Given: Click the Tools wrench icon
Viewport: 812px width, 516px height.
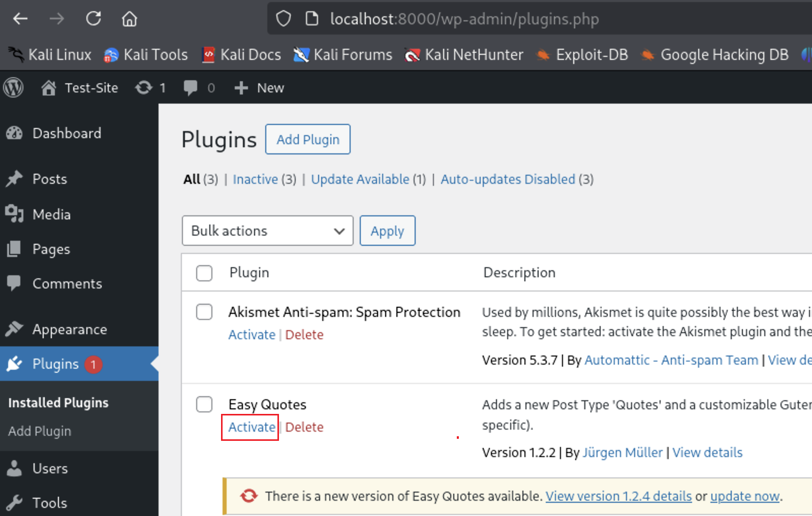Looking at the screenshot, I should [x=14, y=502].
